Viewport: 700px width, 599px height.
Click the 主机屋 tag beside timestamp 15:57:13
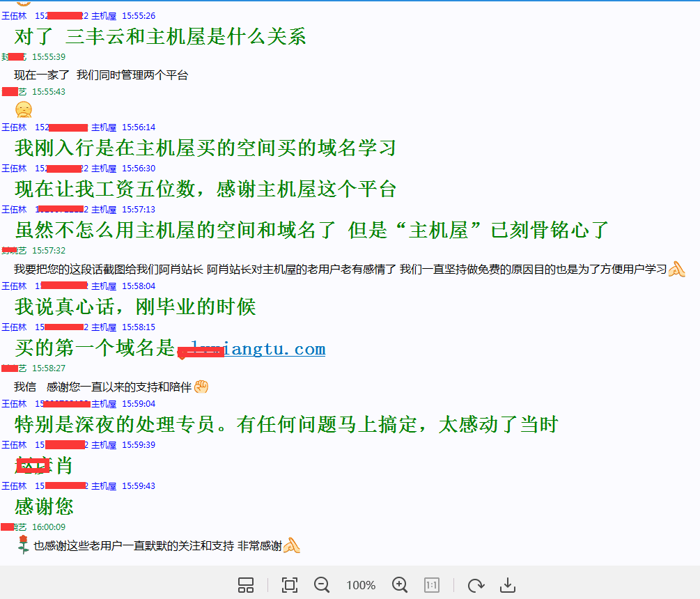[104, 210]
